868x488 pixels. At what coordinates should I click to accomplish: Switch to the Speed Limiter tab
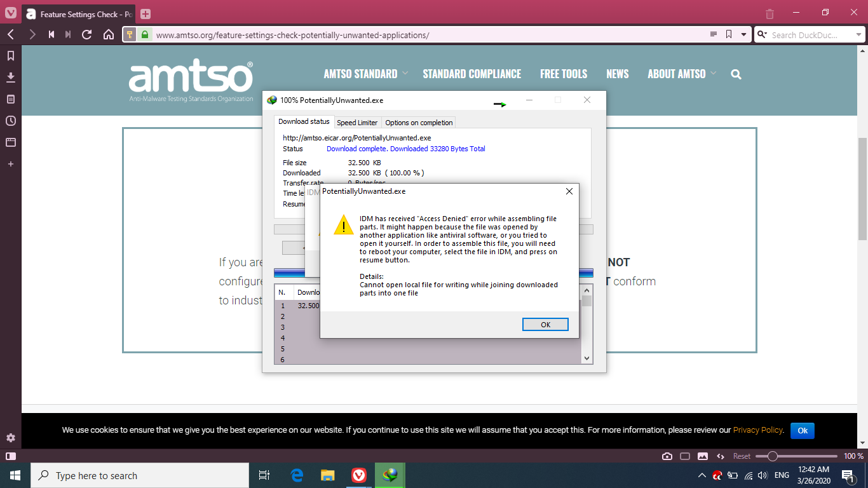click(357, 123)
